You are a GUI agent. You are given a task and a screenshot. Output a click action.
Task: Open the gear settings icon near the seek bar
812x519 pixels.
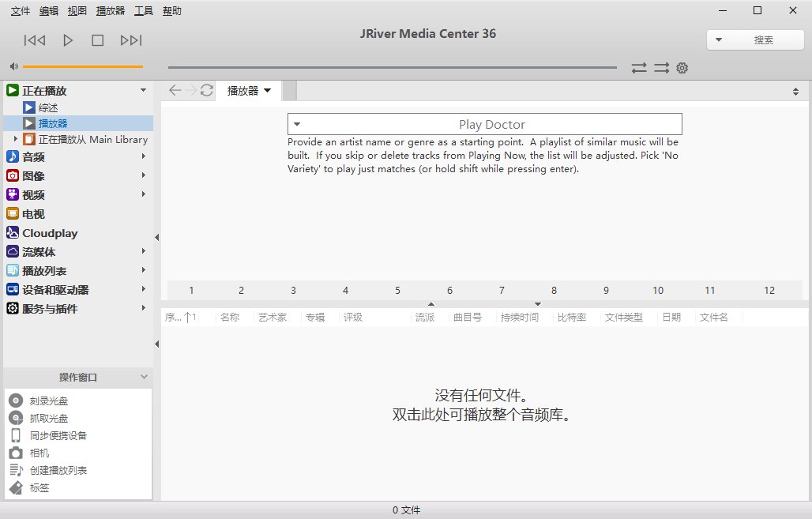[682, 68]
